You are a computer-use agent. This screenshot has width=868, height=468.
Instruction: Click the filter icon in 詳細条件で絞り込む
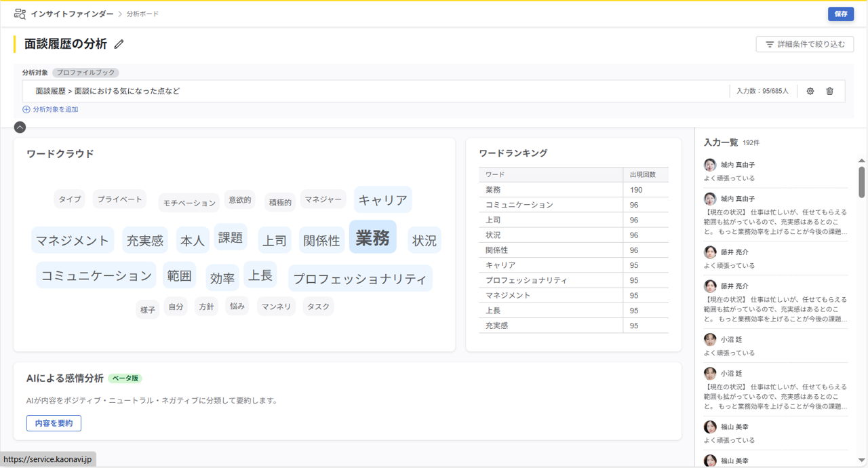pyautogui.click(x=769, y=44)
